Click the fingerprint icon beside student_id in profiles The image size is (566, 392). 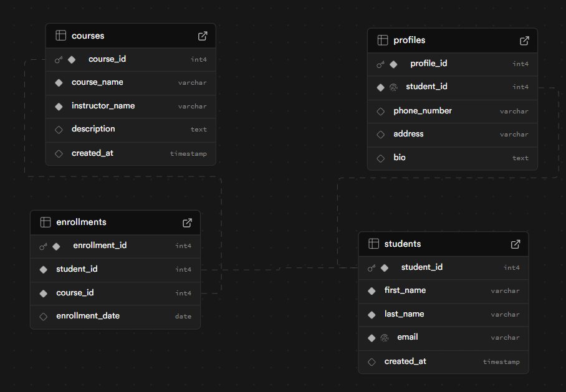[x=393, y=87]
